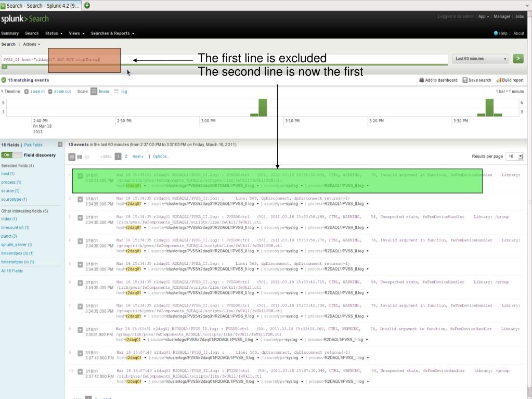
Task: Click the page vertical scrollbar
Action: [529, 203]
